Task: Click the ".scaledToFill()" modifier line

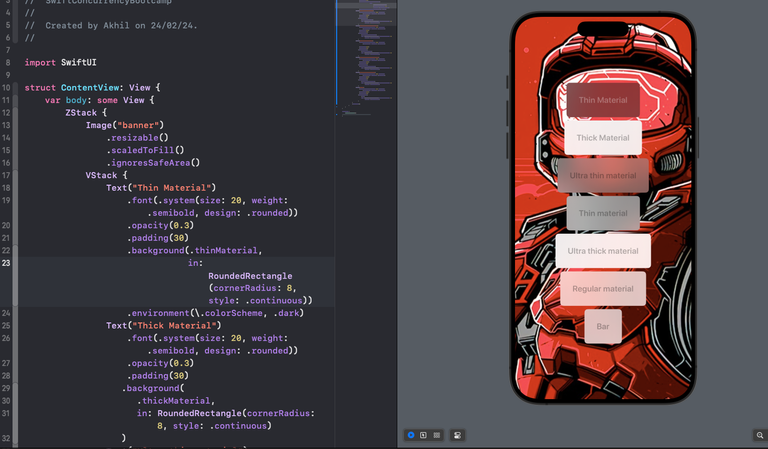Action: (x=145, y=150)
